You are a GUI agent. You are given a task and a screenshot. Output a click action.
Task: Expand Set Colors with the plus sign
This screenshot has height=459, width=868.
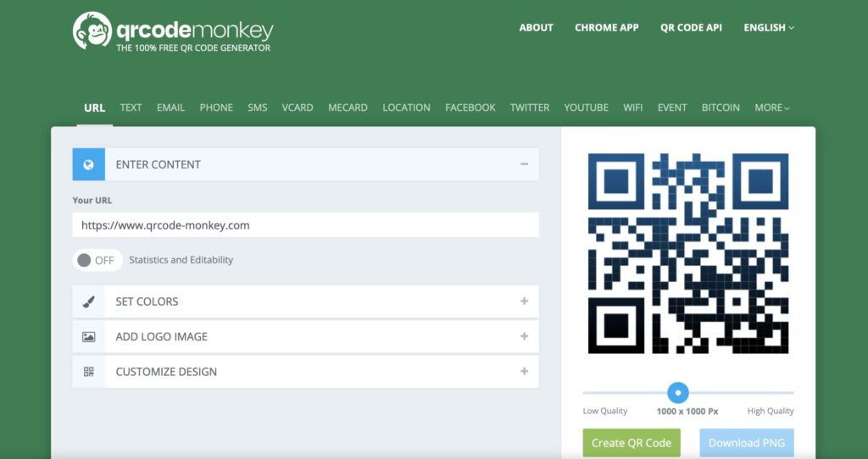click(524, 301)
